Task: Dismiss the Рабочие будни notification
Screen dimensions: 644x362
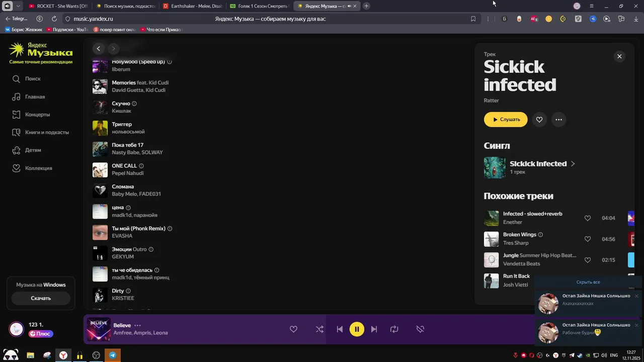Action: point(636,325)
